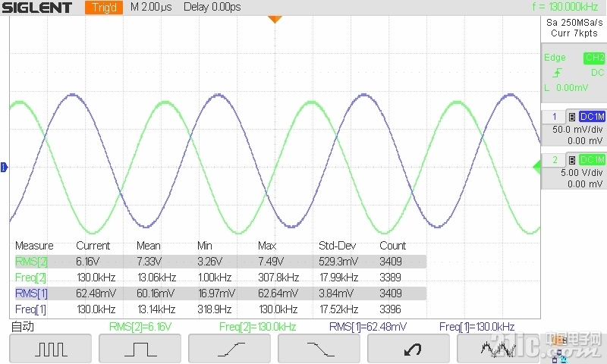Click the green trigger level arrow

537,167
